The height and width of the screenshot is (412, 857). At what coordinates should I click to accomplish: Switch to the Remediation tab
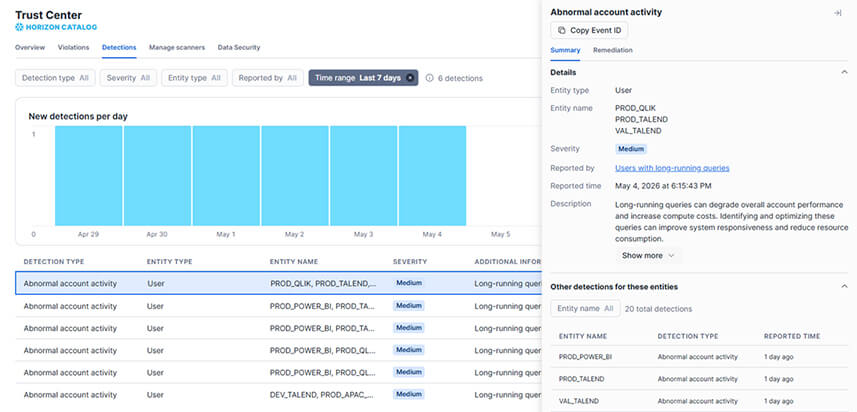point(613,50)
